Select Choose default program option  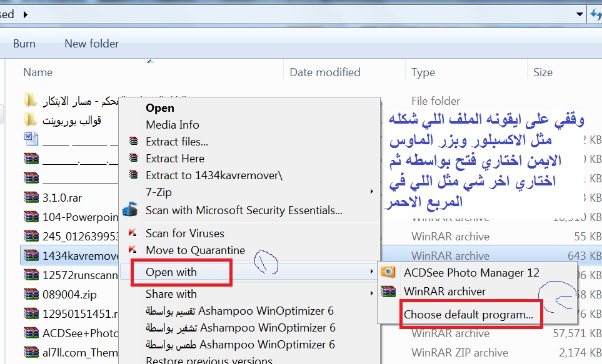tap(468, 315)
